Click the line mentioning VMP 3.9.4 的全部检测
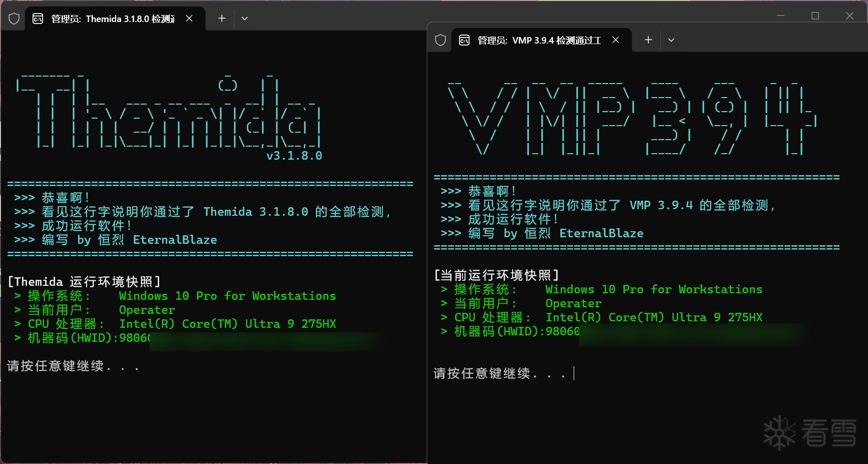Image resolution: width=868 pixels, height=464 pixels. [x=609, y=205]
